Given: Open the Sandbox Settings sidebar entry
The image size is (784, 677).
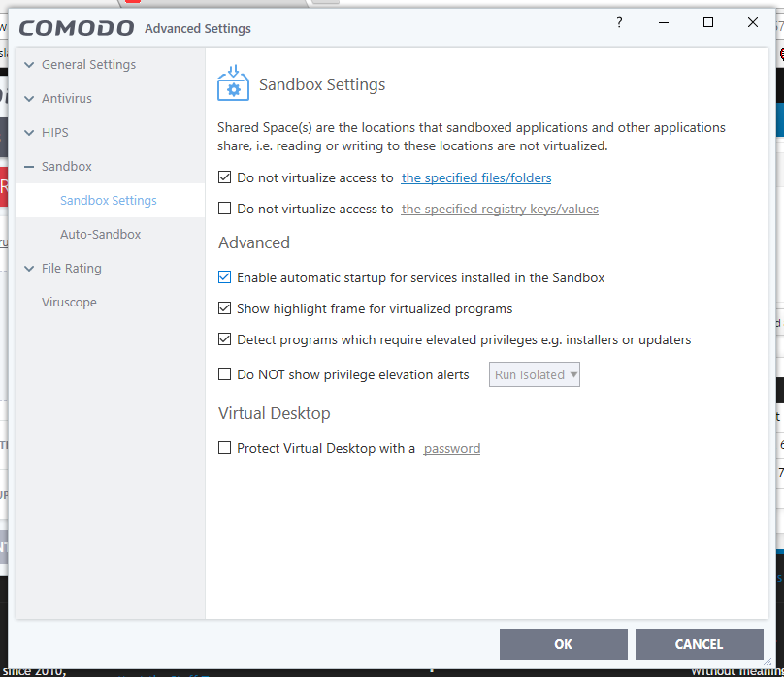Looking at the screenshot, I should click(x=111, y=201).
